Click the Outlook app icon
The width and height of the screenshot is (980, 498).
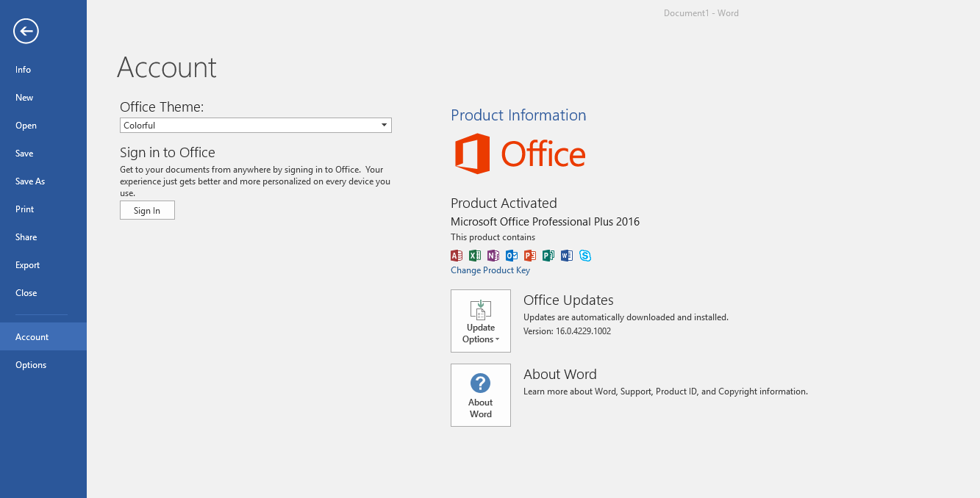[x=512, y=256]
